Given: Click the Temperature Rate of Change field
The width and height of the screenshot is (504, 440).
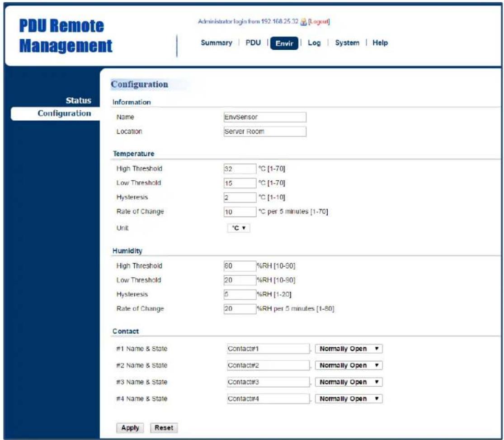Looking at the screenshot, I should coord(240,212).
